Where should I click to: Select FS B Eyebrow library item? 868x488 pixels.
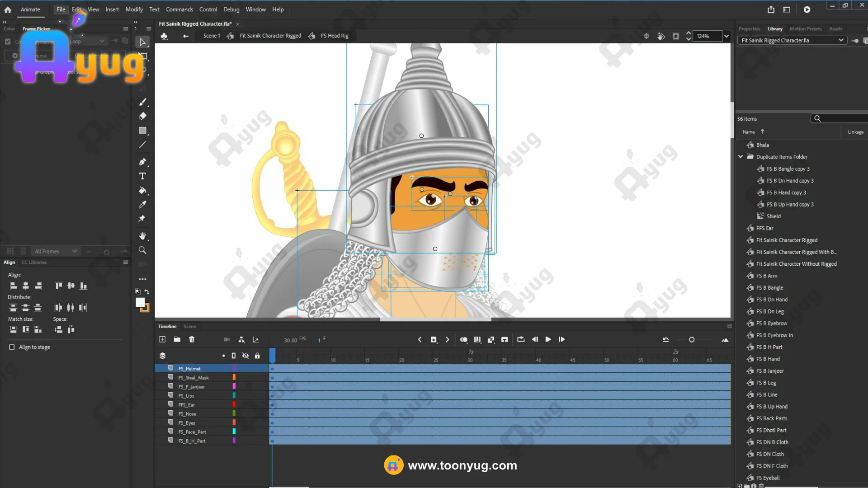tap(771, 324)
